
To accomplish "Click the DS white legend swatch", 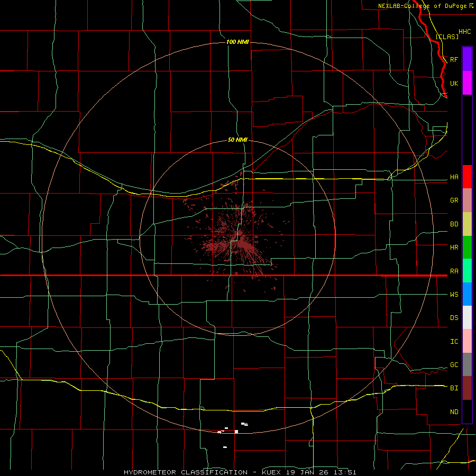I will 467,317.
